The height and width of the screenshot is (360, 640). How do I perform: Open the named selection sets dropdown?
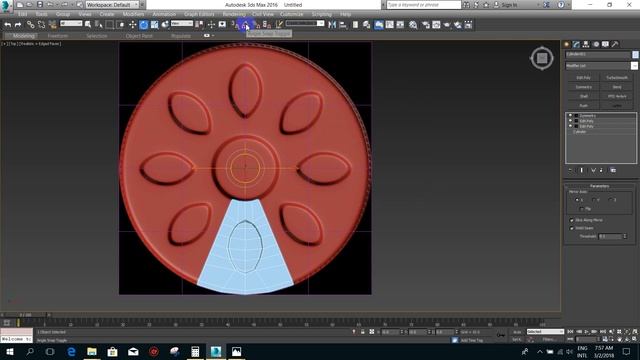click(x=305, y=24)
